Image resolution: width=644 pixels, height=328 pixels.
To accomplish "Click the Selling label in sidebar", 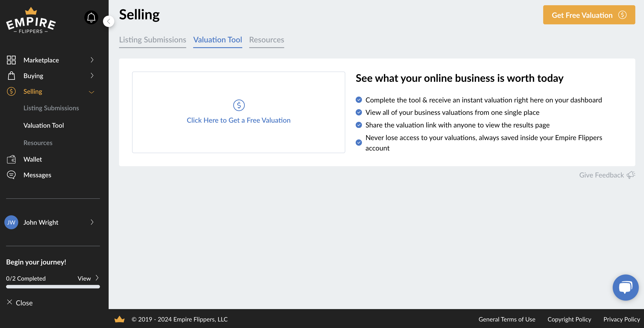I will (33, 92).
